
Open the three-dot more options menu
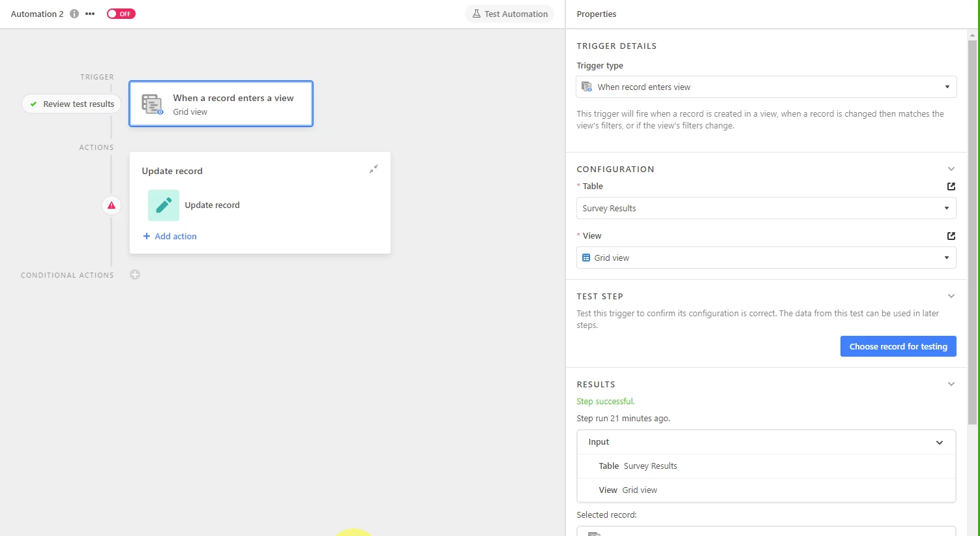pos(90,14)
